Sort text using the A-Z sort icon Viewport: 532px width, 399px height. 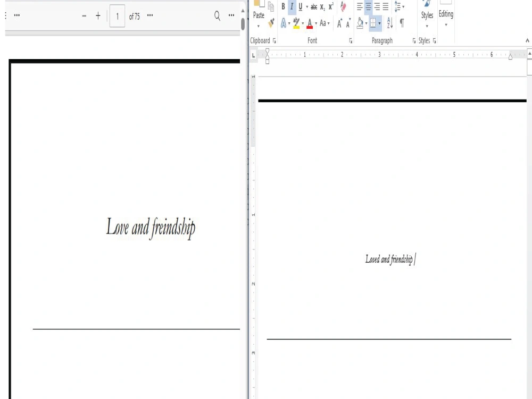point(390,23)
